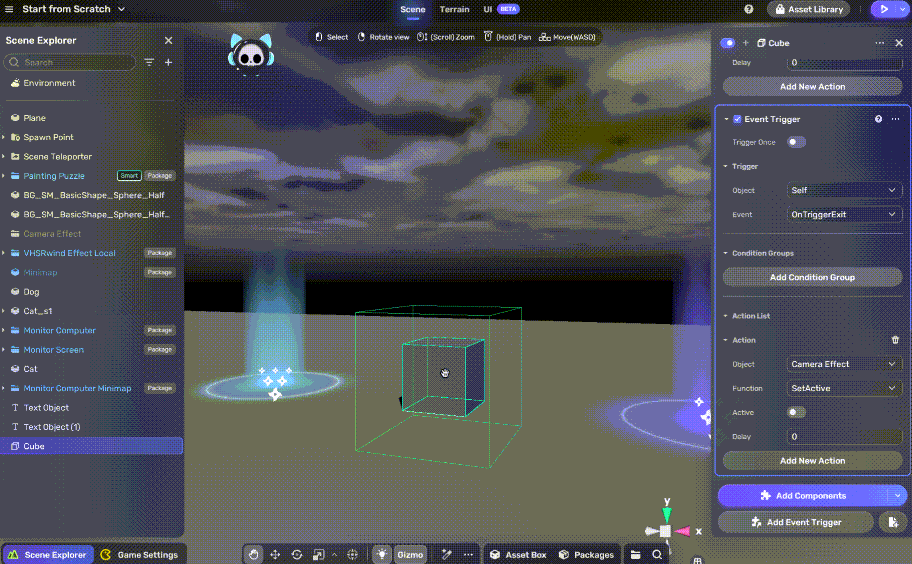912x564 pixels.
Task: Select the hand pan tool
Action: click(254, 554)
